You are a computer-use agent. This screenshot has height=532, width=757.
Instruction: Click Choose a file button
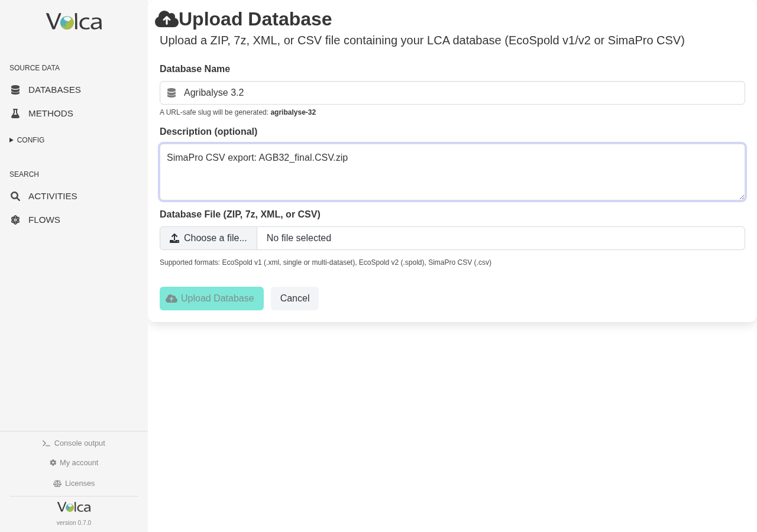(x=208, y=238)
